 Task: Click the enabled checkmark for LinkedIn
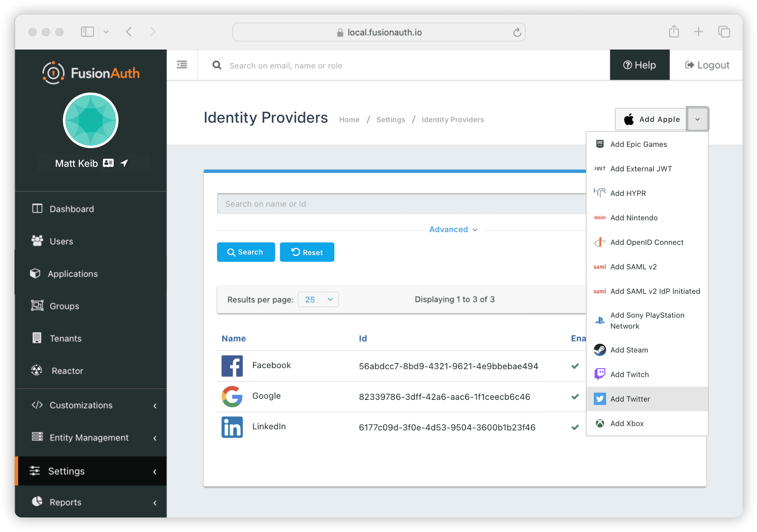576,427
